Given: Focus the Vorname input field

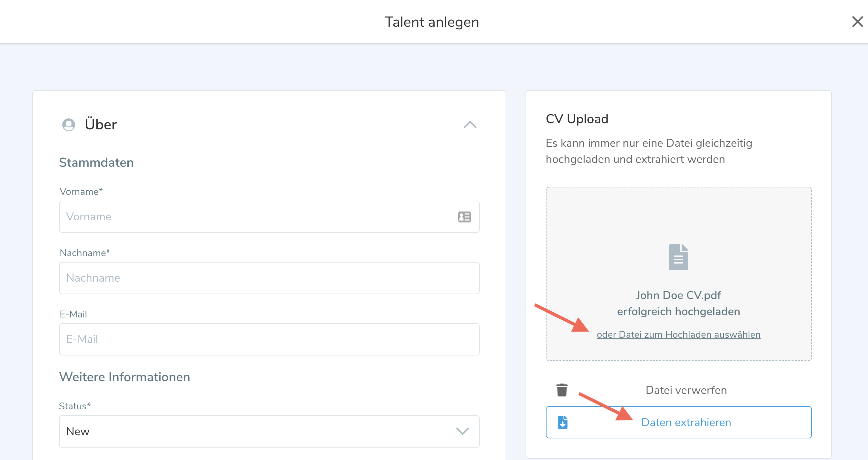Looking at the screenshot, I should 256,217.
